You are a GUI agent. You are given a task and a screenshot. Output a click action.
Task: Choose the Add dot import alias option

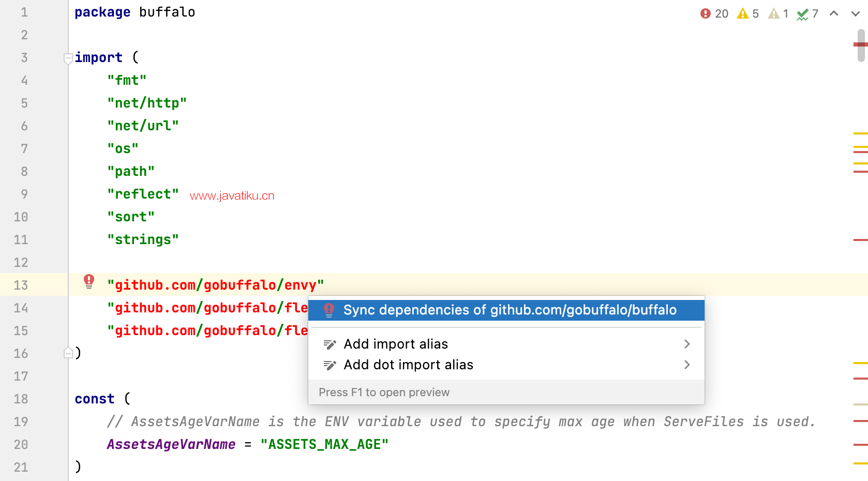coord(408,365)
